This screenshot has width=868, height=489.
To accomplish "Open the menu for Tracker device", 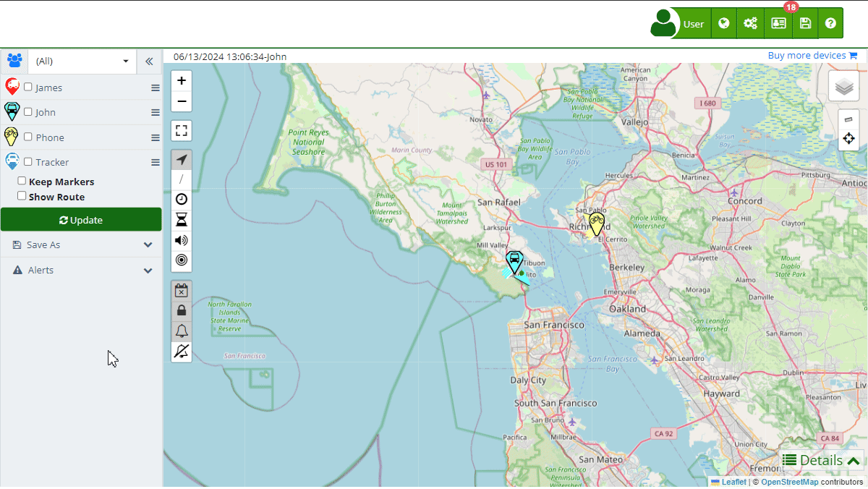I will coord(155,163).
